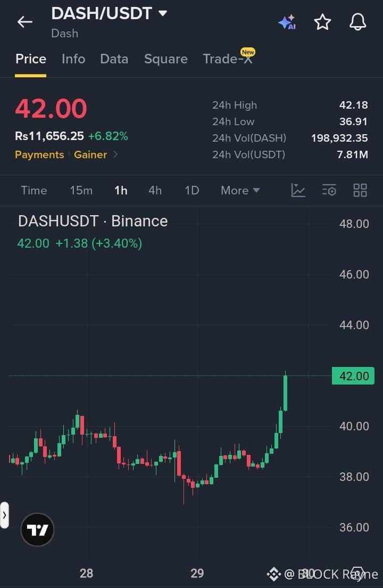Open the line chart indicators icon

(x=298, y=190)
